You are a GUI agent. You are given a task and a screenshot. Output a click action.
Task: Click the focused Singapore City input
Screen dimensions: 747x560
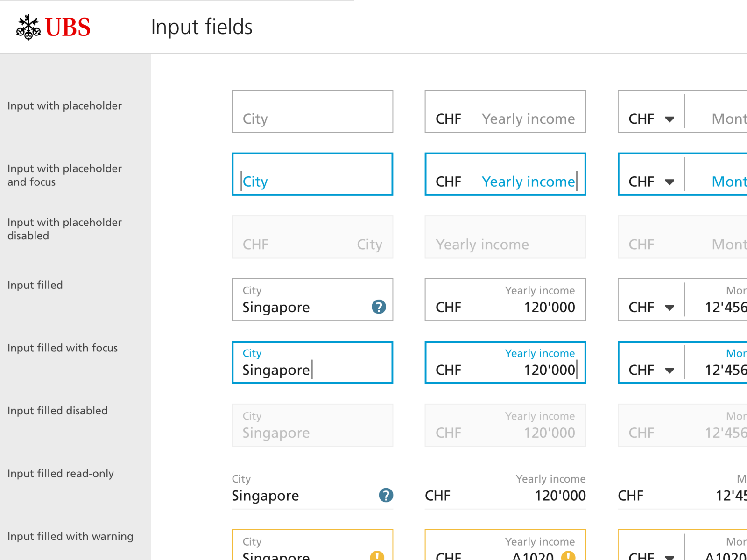pos(312,362)
